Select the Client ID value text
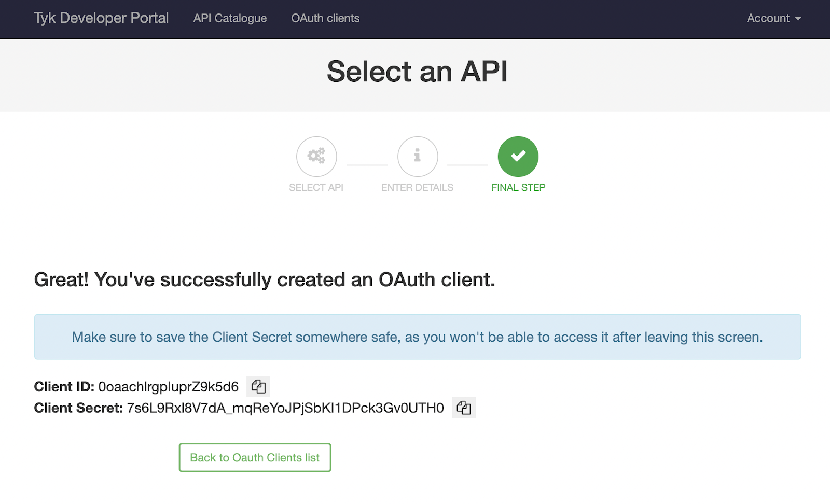Image resolution: width=830 pixels, height=504 pixels. pyautogui.click(x=169, y=387)
